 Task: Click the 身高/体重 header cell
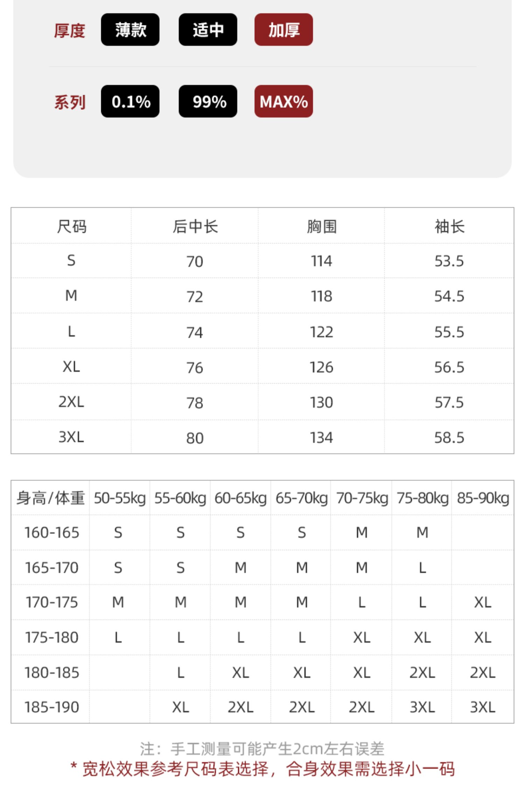pyautogui.click(x=50, y=498)
